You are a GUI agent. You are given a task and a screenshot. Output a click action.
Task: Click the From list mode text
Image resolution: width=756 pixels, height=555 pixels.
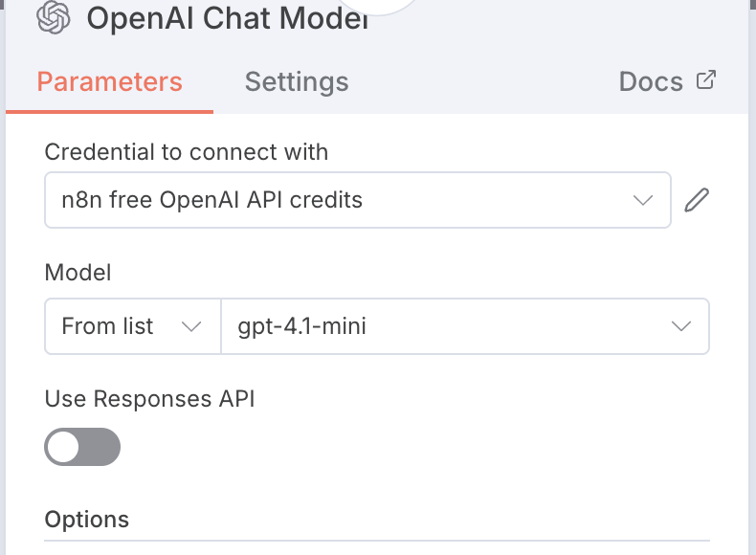107,326
